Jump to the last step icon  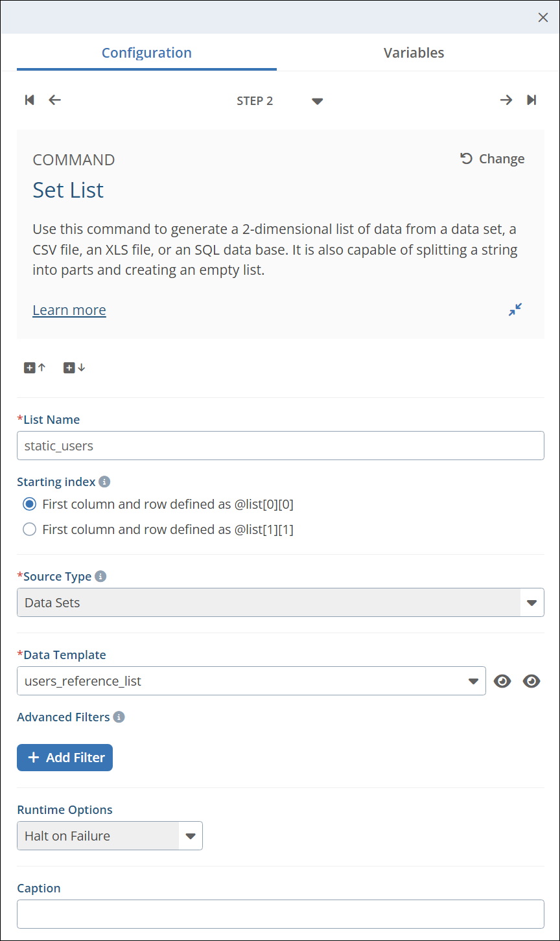coord(531,100)
